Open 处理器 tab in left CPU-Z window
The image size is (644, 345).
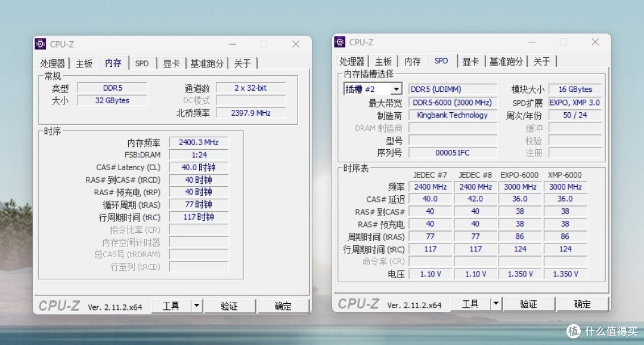52,63
